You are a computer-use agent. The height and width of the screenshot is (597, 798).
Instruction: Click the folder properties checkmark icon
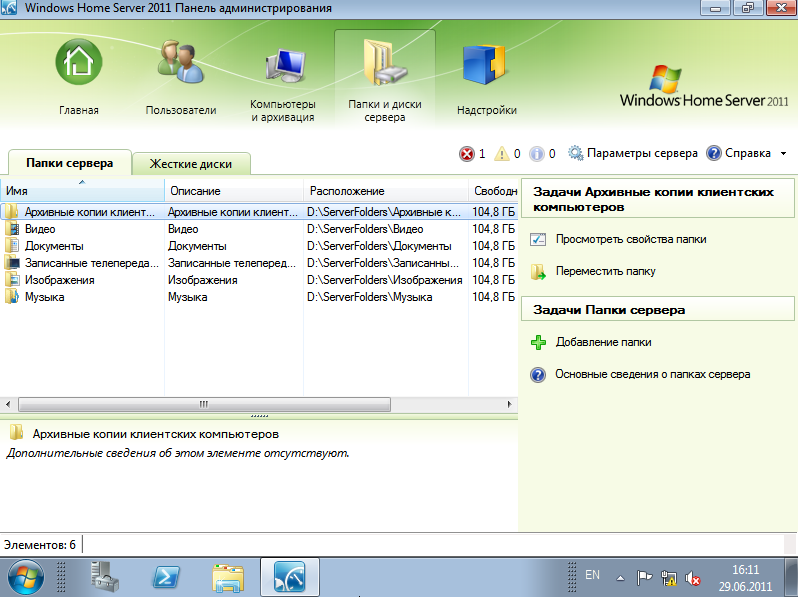point(538,239)
